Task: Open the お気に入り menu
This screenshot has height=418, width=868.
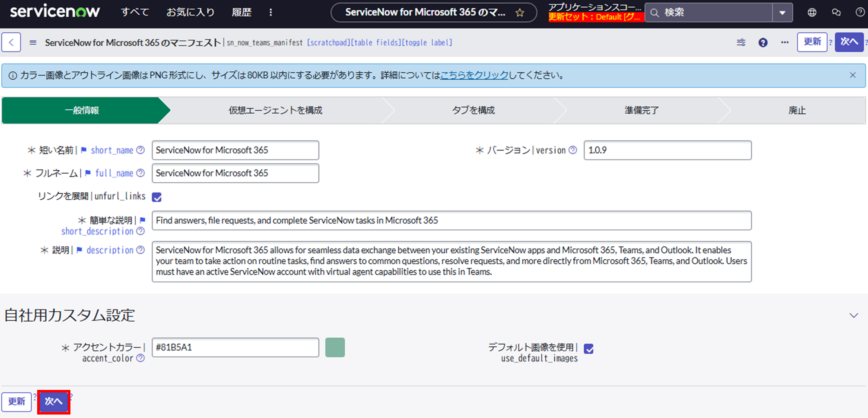Action: 191,12
